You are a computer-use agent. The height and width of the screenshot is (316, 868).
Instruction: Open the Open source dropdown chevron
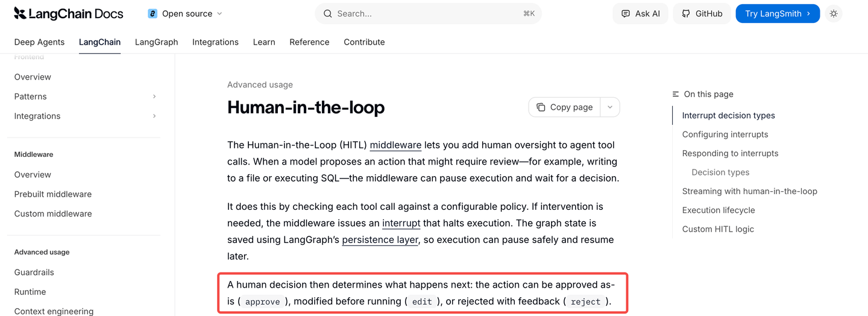[x=219, y=13]
